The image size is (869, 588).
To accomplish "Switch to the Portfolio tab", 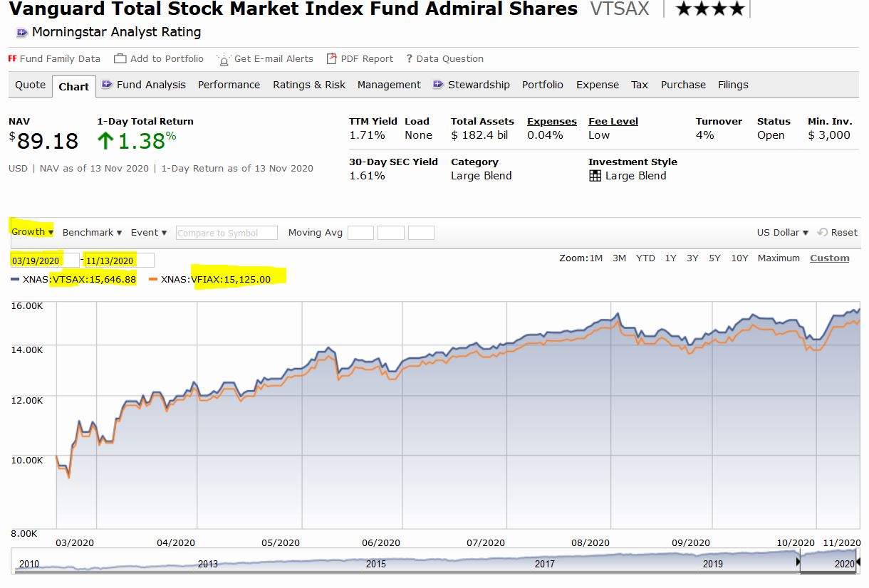I will tap(543, 85).
